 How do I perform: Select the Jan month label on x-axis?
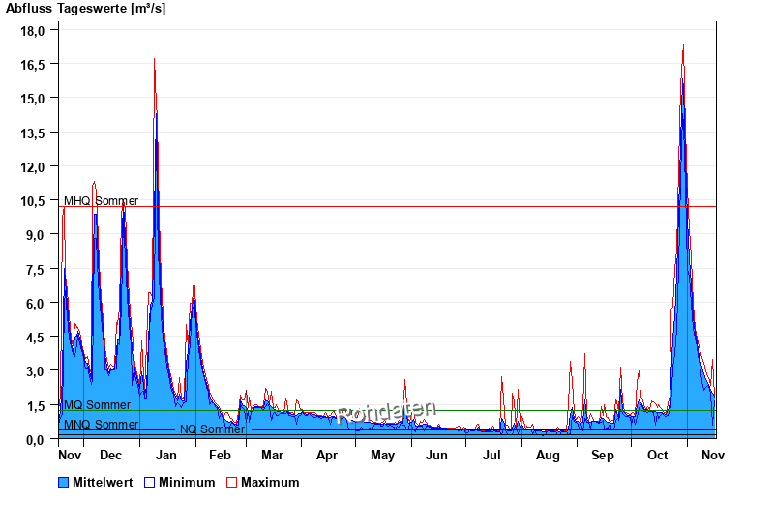[x=165, y=455]
